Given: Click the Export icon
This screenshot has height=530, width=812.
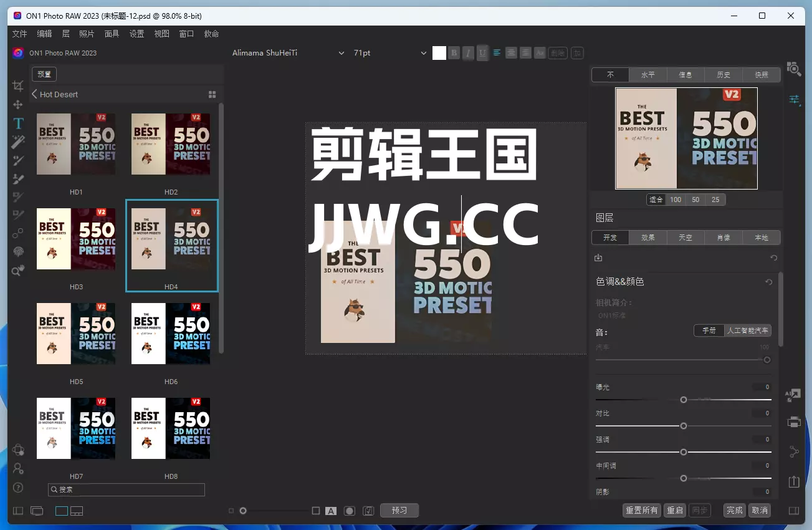Looking at the screenshot, I should [794, 481].
